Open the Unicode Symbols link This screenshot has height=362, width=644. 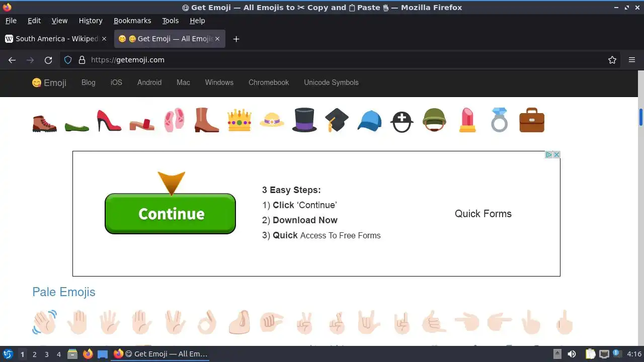click(331, 82)
